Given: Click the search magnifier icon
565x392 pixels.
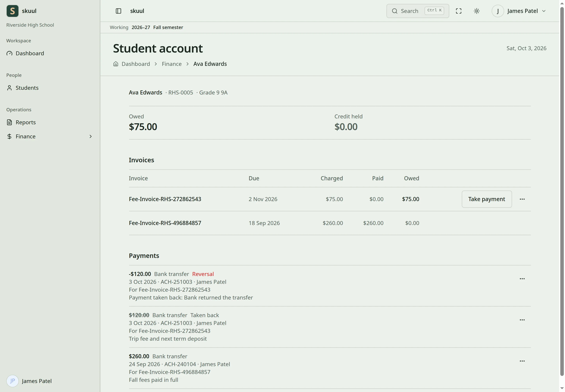Looking at the screenshot, I should pos(394,11).
